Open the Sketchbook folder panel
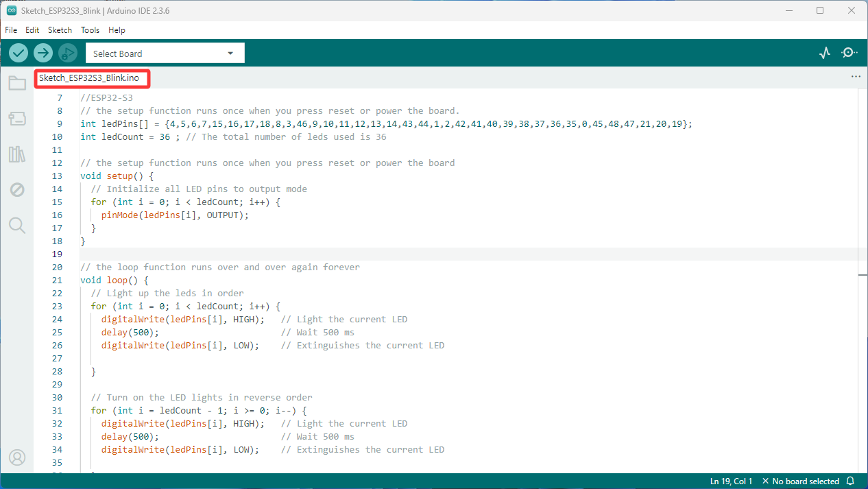The image size is (868, 489). pos(17,84)
